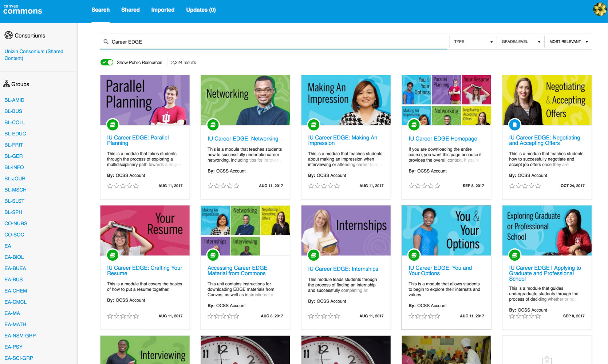Open IU Career EDGE: Crafting Your Resume title
The height and width of the screenshot is (364, 608).
[145, 270]
